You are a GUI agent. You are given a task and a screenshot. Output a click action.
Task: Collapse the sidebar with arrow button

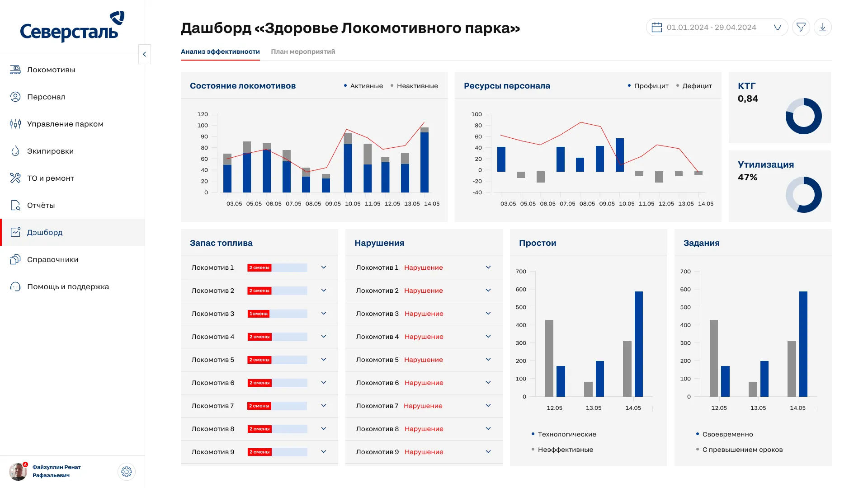[x=145, y=54]
